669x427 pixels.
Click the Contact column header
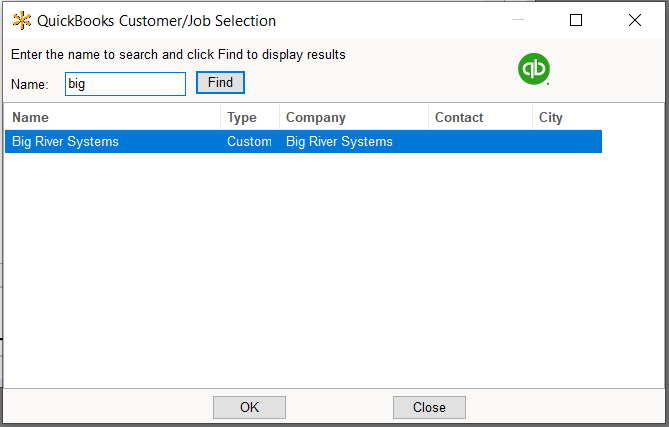(480, 118)
